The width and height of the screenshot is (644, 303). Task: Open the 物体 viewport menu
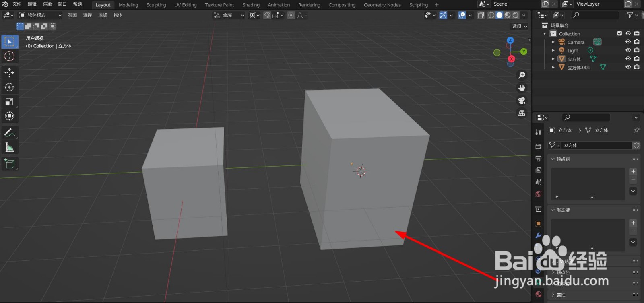pyautogui.click(x=118, y=15)
